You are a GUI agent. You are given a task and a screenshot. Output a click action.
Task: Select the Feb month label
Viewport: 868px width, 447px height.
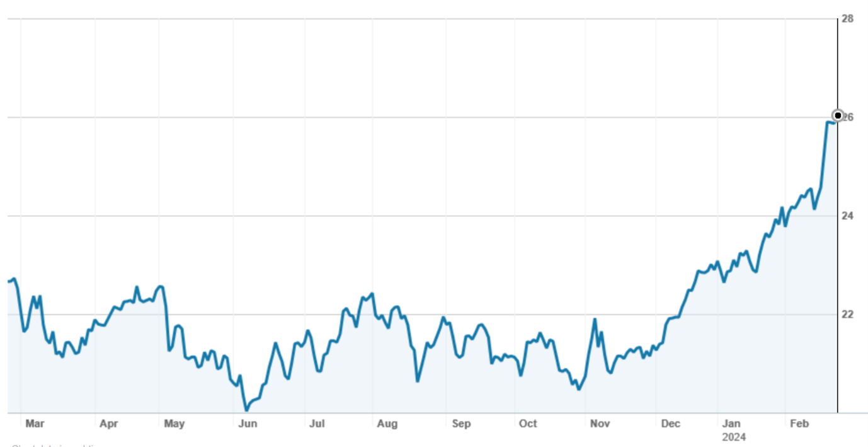[x=799, y=424]
